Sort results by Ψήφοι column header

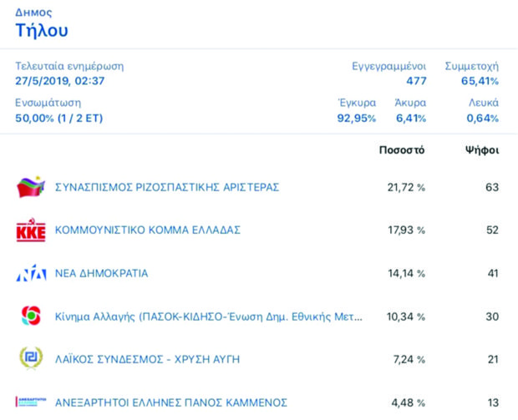click(481, 150)
